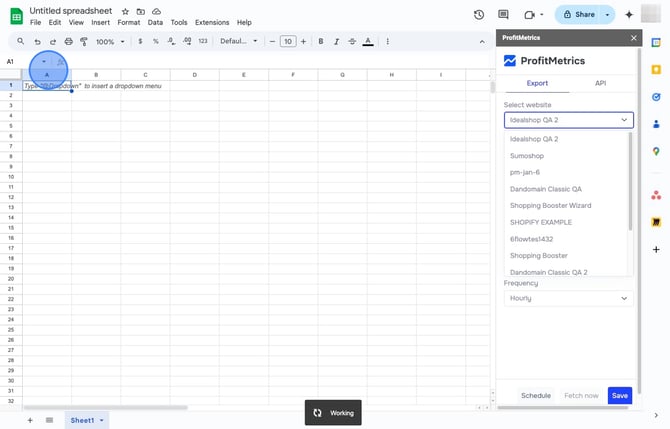The width and height of the screenshot is (670, 429).
Task: Select Sumoshop from website list
Action: pos(567,156)
